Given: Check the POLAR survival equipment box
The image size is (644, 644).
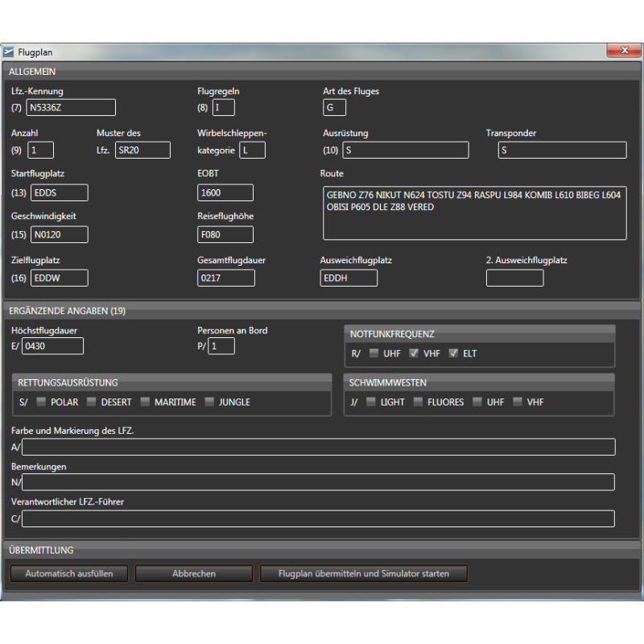Looking at the screenshot, I should (x=40, y=402).
